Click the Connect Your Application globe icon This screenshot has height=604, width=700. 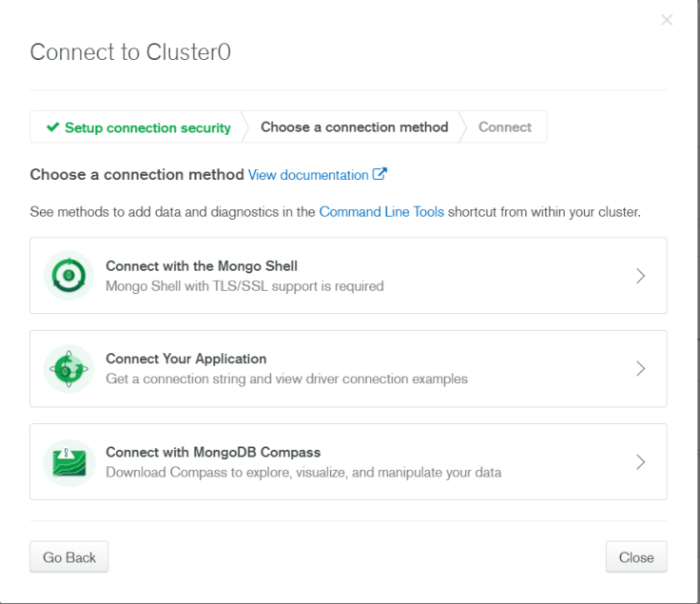[x=68, y=369]
